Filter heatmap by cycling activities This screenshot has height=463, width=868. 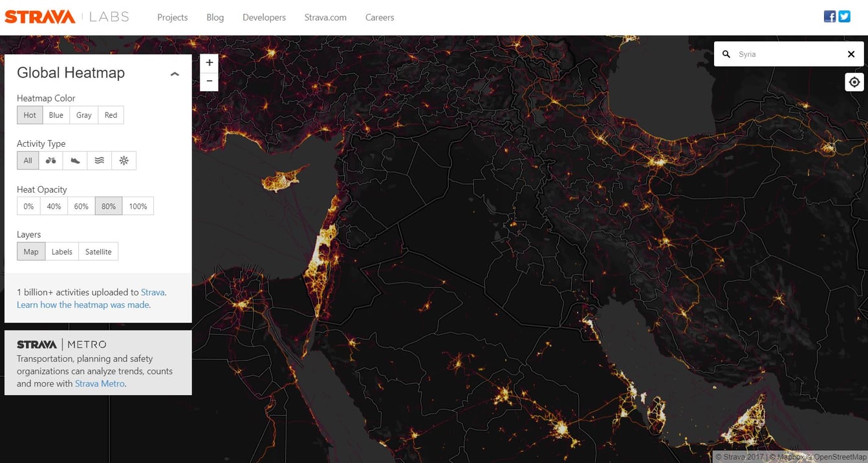tap(50, 160)
